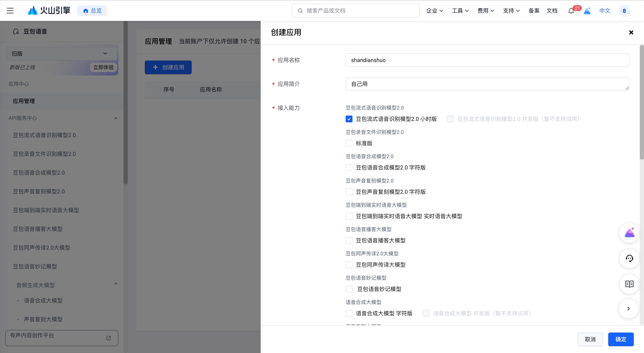
Task: Enable 豆包语音合成模型2.0 字符版
Action: [349, 167]
